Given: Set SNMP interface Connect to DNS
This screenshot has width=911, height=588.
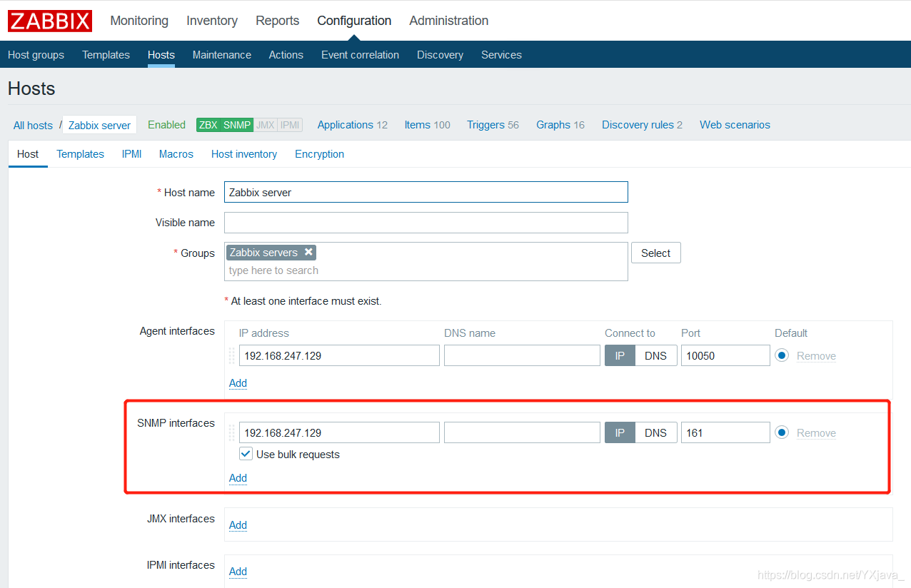Looking at the screenshot, I should click(656, 433).
